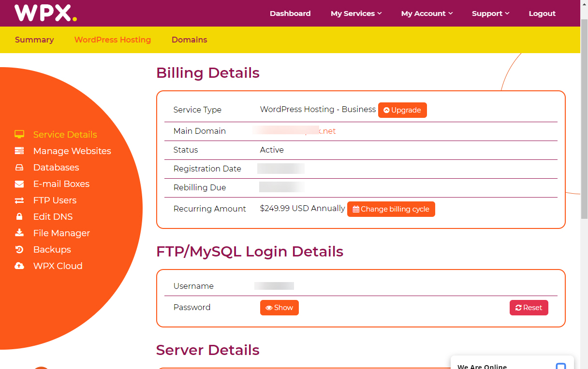Open File Manager in sidebar

pyautogui.click(x=61, y=233)
